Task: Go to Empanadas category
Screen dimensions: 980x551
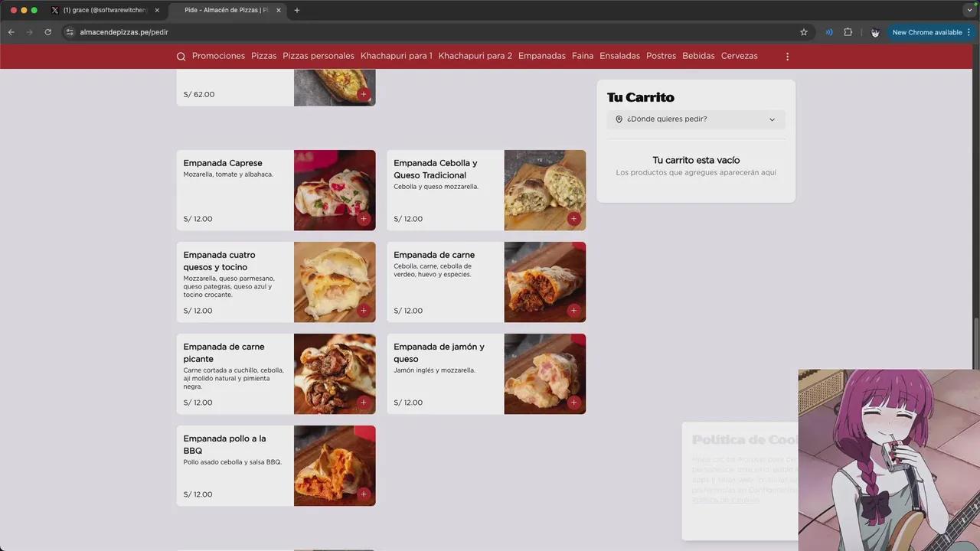Action: point(541,56)
